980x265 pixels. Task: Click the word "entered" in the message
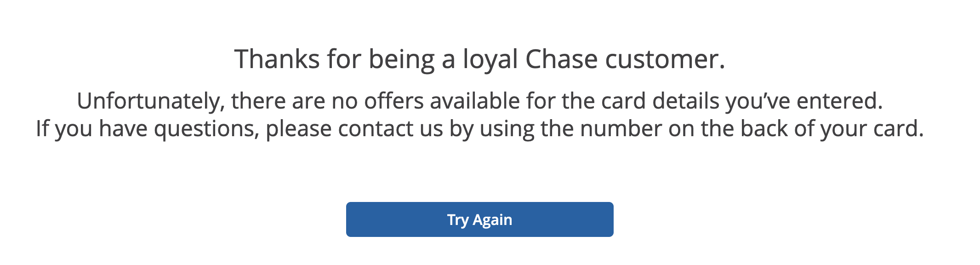click(x=839, y=101)
